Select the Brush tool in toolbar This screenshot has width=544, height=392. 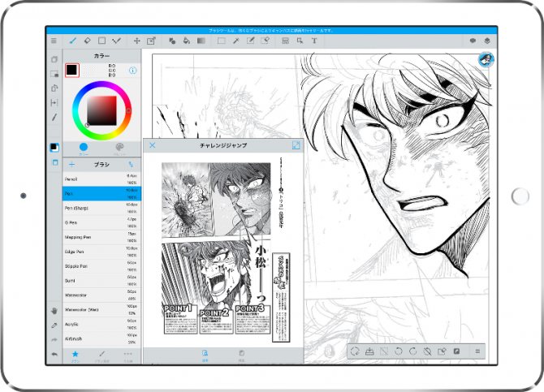click(x=73, y=41)
